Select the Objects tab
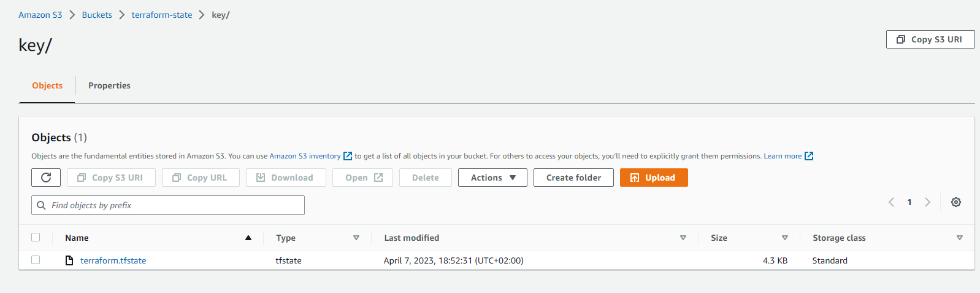This screenshot has height=293, width=980. tap(47, 85)
